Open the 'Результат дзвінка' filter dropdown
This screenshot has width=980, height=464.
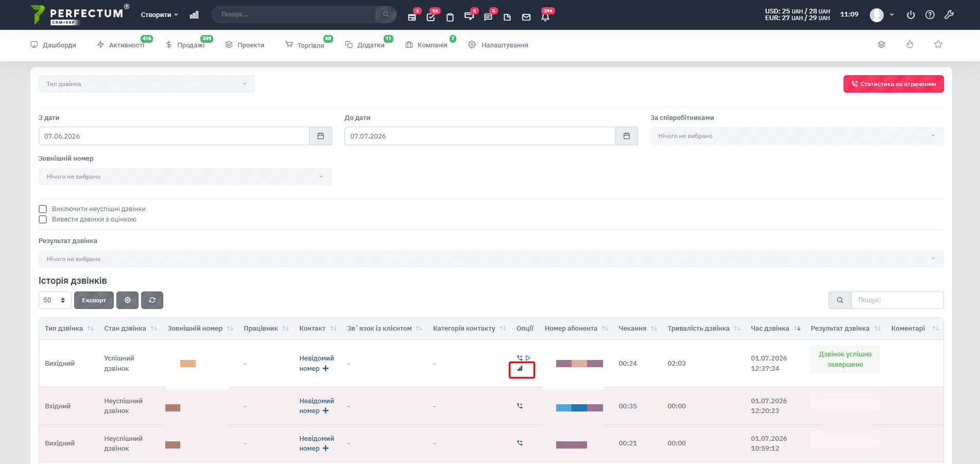(x=491, y=259)
